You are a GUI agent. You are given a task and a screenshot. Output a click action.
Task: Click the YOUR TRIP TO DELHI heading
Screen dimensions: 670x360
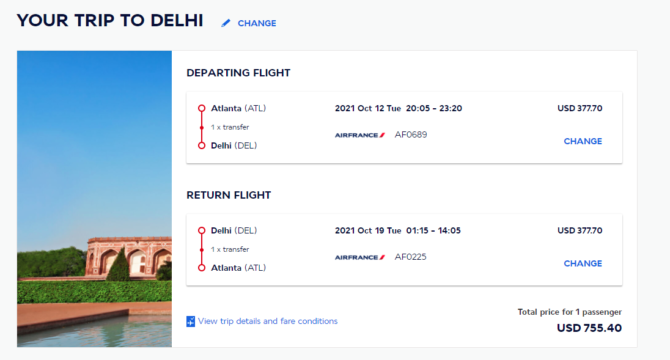110,20
